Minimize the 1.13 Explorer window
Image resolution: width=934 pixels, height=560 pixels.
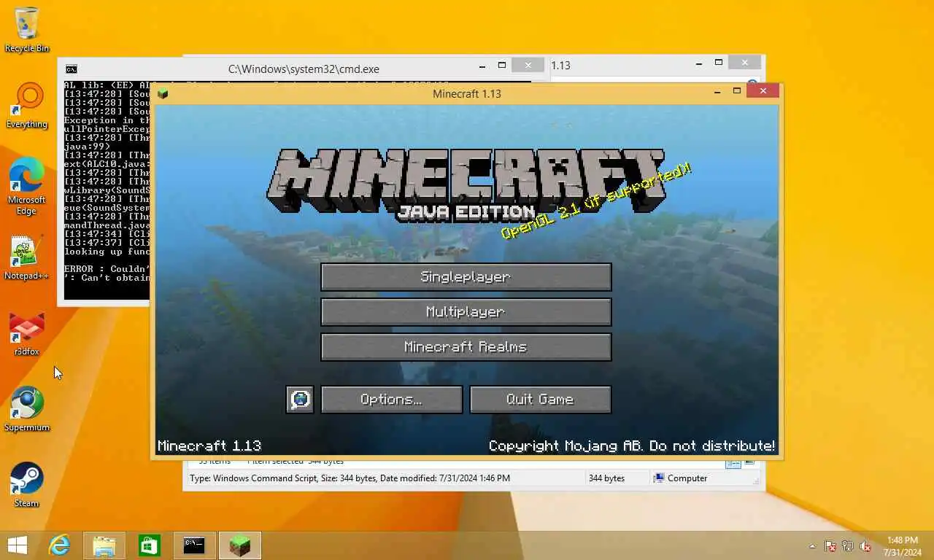(x=700, y=63)
